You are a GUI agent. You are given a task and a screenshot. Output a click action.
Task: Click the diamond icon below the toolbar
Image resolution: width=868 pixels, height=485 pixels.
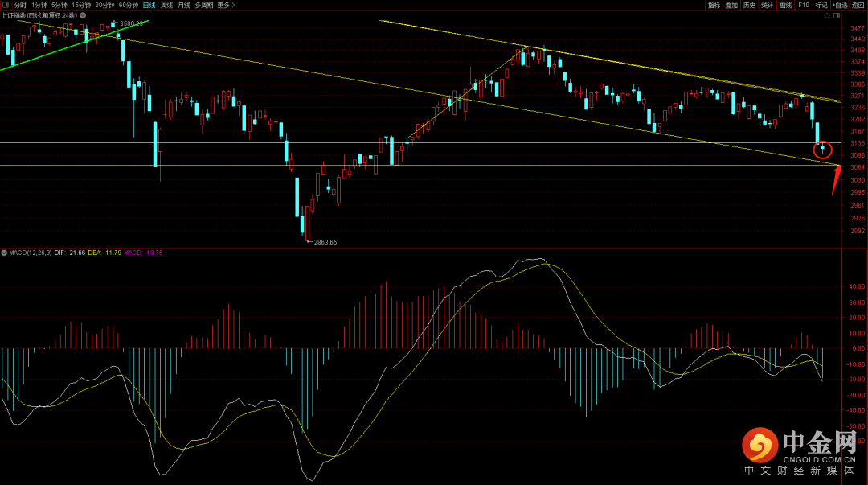829,15
